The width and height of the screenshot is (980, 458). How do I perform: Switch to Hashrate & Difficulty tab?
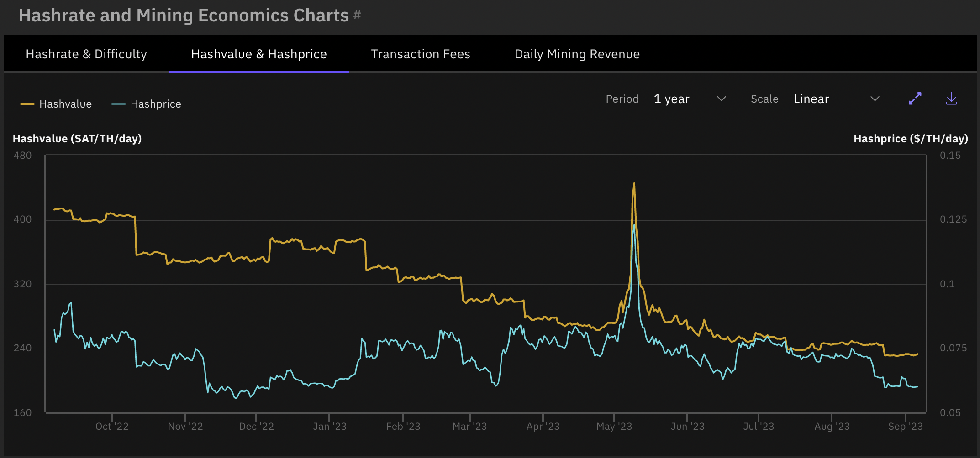[x=86, y=54]
